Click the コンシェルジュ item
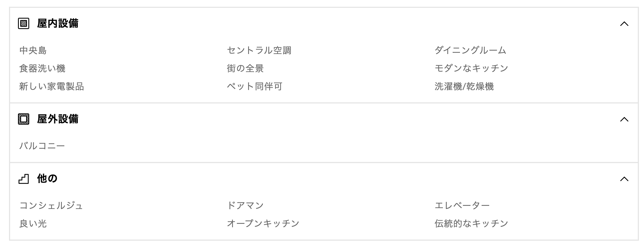644x248 pixels. coord(51,206)
